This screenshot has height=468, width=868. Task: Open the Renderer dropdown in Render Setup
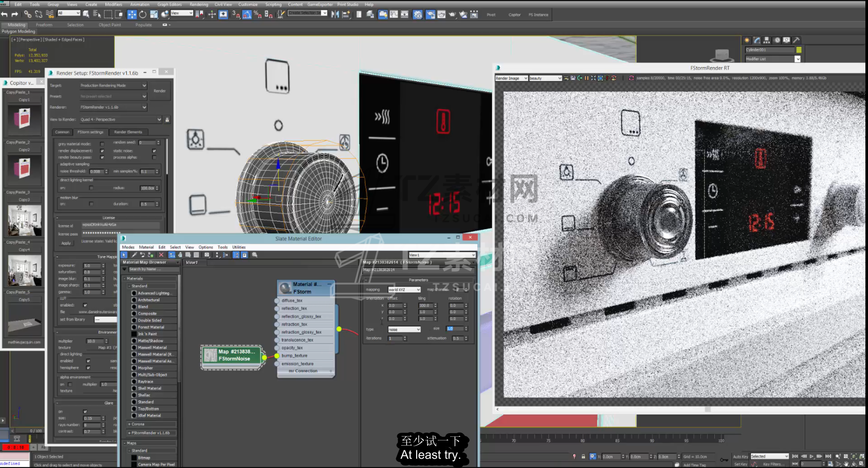point(113,107)
